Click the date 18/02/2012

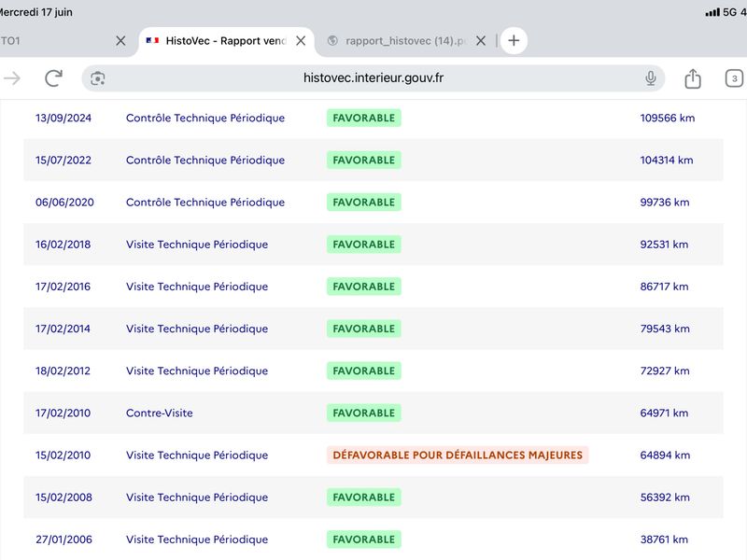(x=63, y=371)
